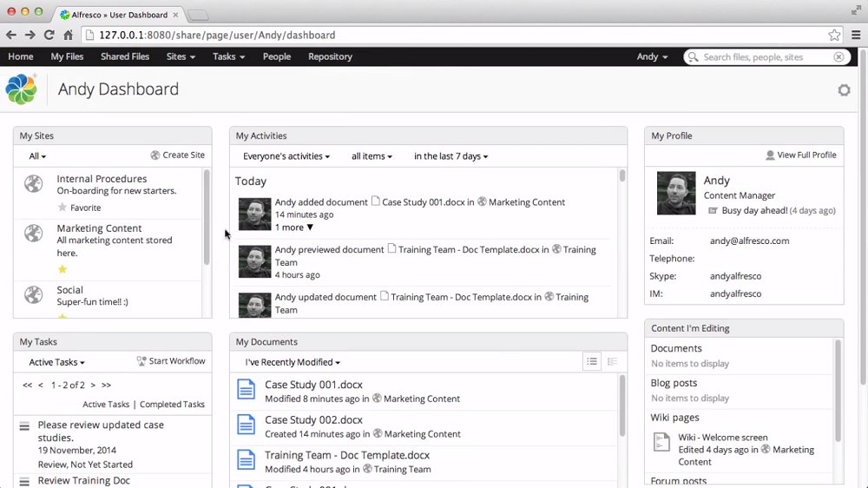The image size is (868, 488).
Task: Click the Alfresco logo icon
Action: 21,89
